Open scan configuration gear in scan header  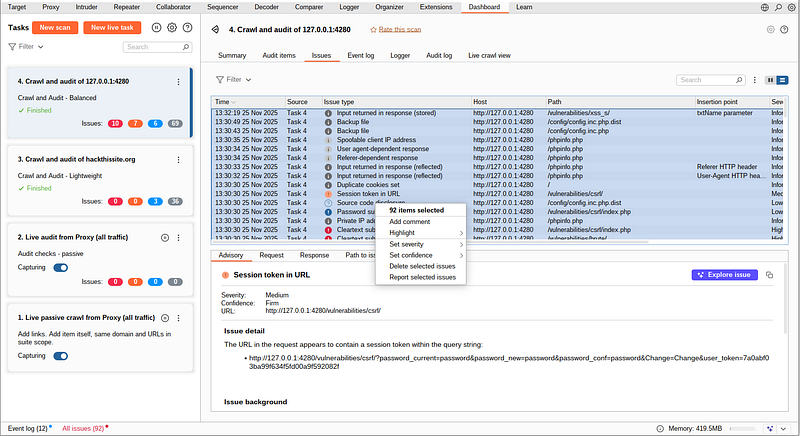coord(770,30)
